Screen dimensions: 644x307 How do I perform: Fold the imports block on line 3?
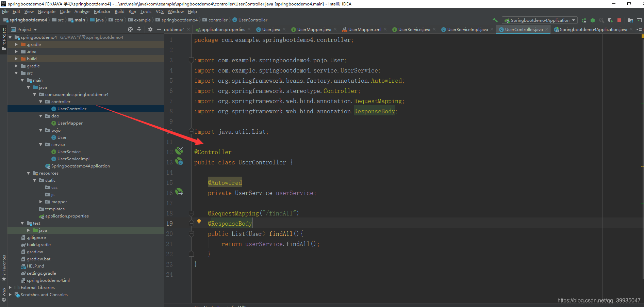pyautogui.click(x=191, y=60)
